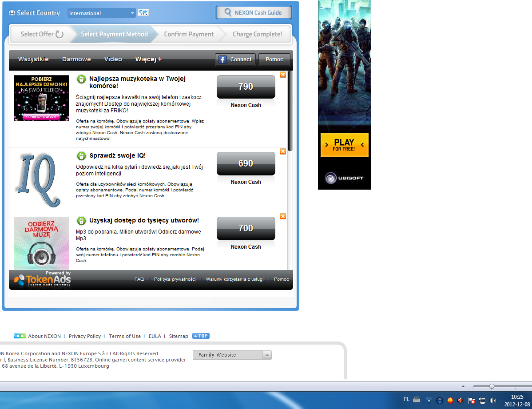Click the offers list vertical scrollbar thumb
Screen dimensions: 532x409
click(x=290, y=111)
